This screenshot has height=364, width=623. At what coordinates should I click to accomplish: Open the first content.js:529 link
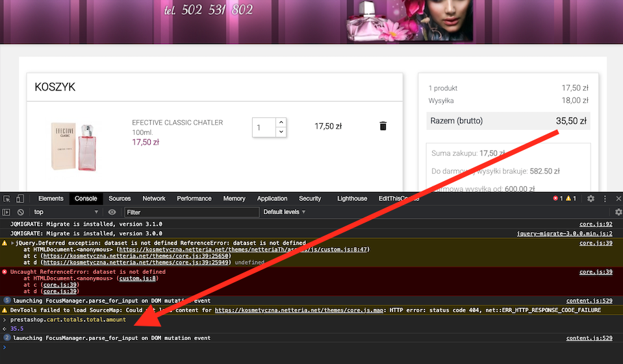click(589, 301)
